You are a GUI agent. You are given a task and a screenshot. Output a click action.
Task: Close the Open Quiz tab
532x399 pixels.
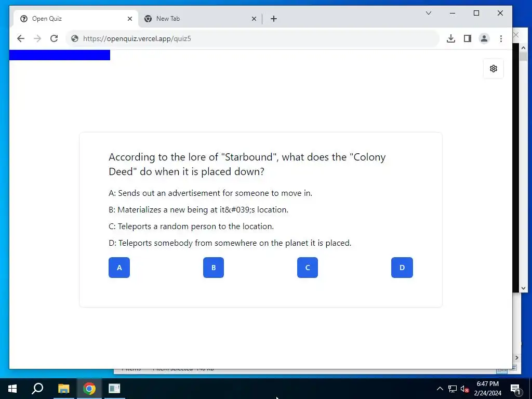[129, 19]
